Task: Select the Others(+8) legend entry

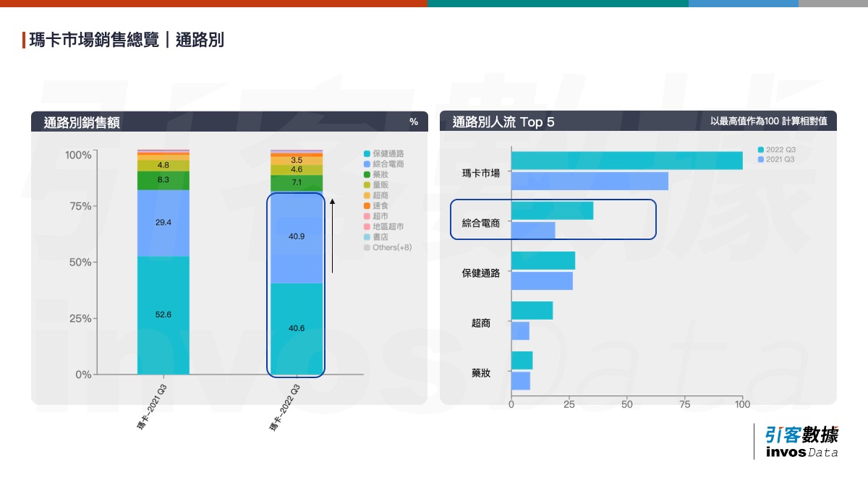Action: point(388,247)
